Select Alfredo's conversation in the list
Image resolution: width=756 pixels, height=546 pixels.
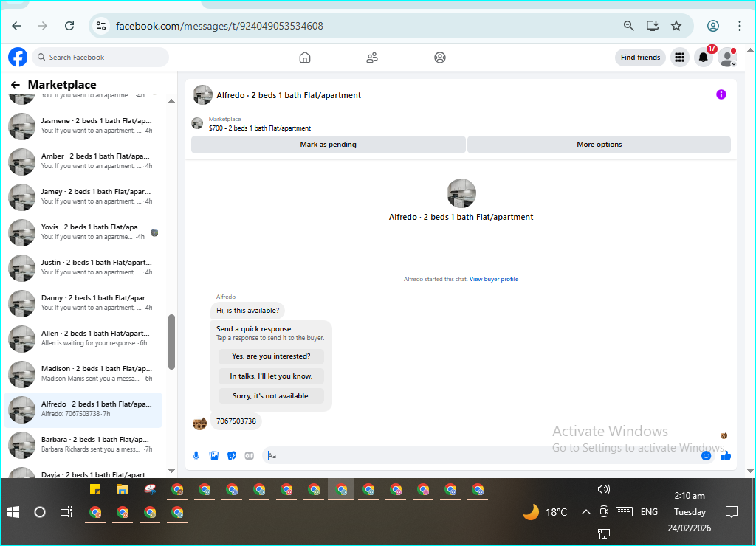(83, 409)
